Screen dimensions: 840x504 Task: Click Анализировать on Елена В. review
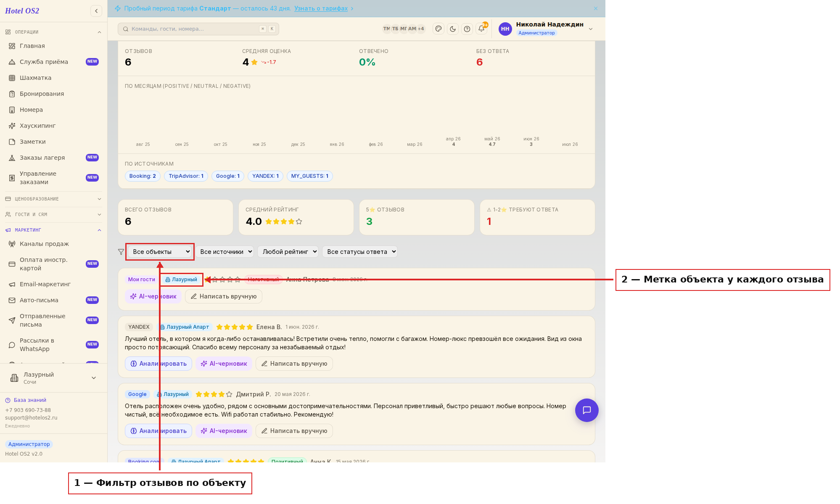point(158,364)
